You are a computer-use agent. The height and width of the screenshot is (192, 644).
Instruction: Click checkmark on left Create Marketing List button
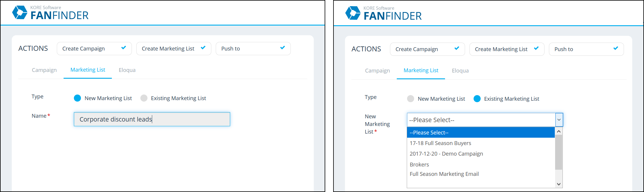(203, 48)
